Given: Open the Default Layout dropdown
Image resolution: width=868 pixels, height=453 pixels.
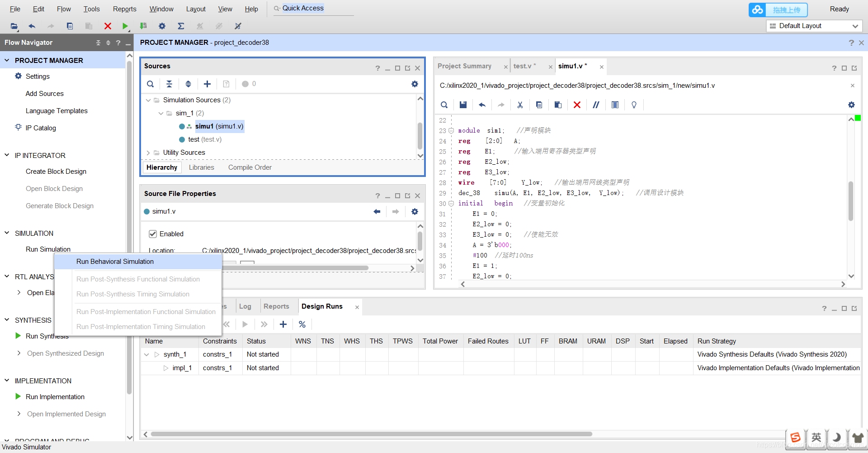Looking at the screenshot, I should tap(855, 26).
